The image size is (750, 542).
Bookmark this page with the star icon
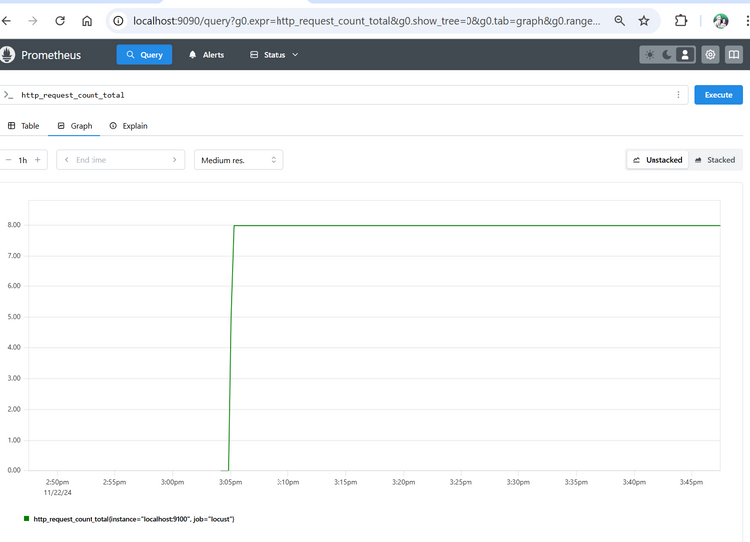coord(644,21)
